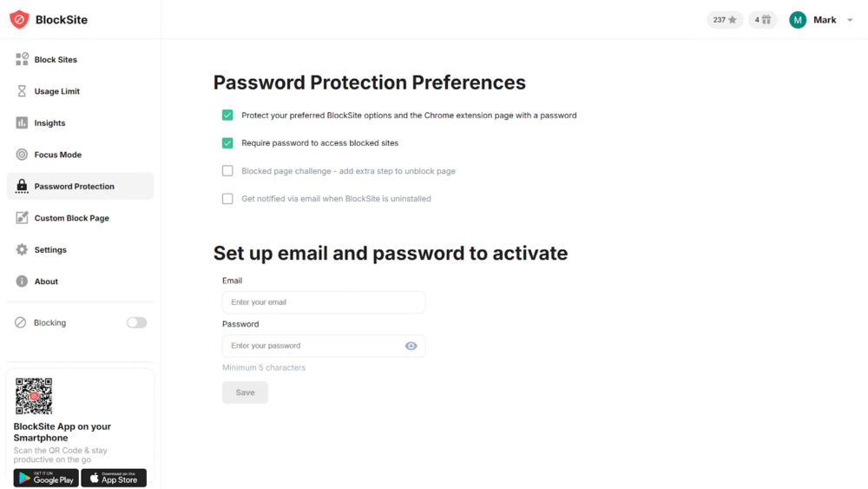Expand the Mark account dropdown arrow
The height and width of the screenshot is (489, 868).
click(850, 20)
